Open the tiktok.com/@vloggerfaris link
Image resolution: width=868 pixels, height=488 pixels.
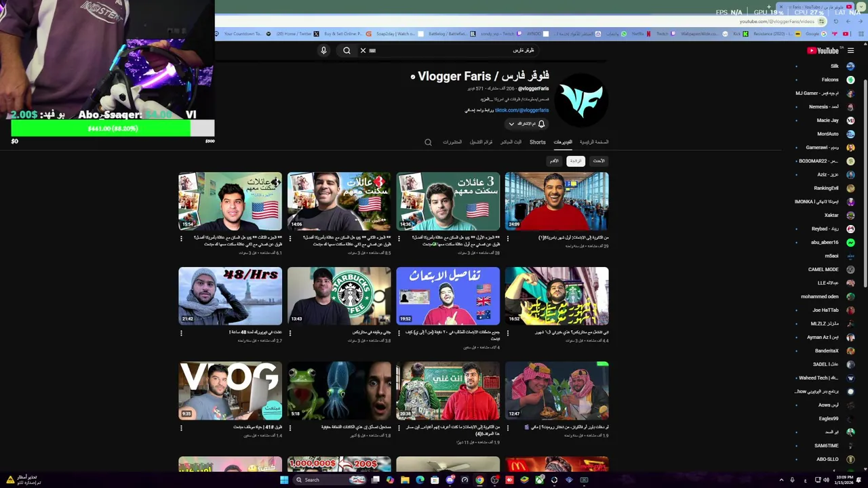pos(521,110)
